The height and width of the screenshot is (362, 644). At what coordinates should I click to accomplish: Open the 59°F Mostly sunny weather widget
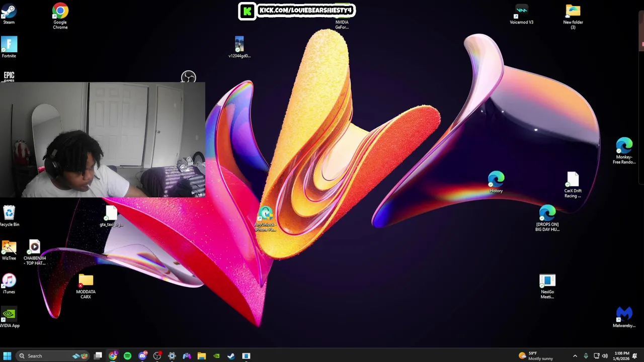(x=536, y=356)
